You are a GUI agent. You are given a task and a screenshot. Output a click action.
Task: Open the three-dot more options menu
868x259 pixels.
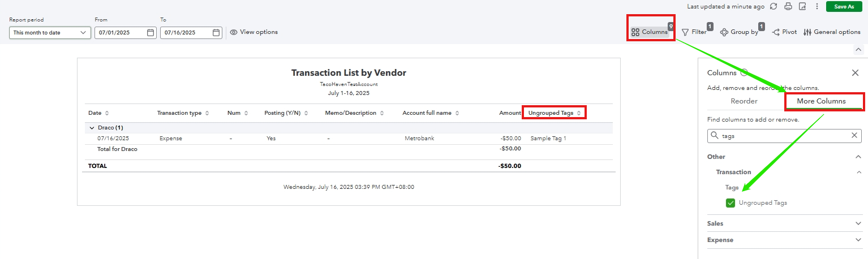coord(817,6)
